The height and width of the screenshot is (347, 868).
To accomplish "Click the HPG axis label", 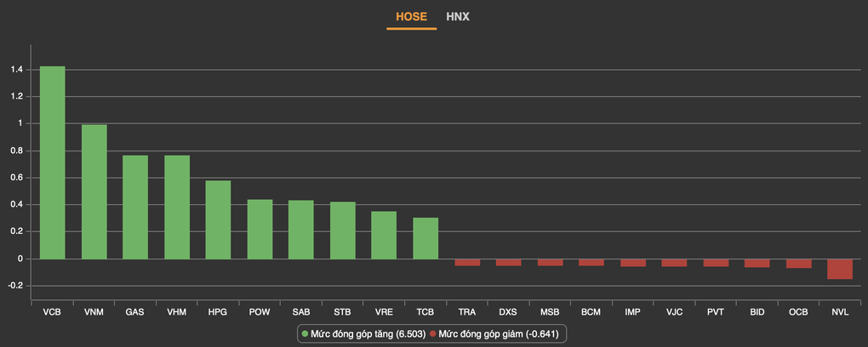I will pyautogui.click(x=218, y=312).
